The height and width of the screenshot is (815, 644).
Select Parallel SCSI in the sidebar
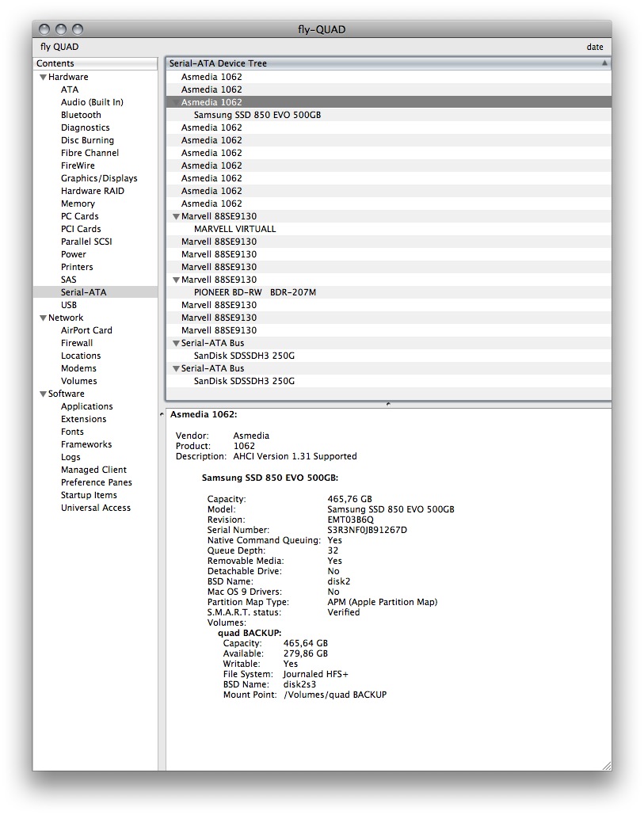86,242
